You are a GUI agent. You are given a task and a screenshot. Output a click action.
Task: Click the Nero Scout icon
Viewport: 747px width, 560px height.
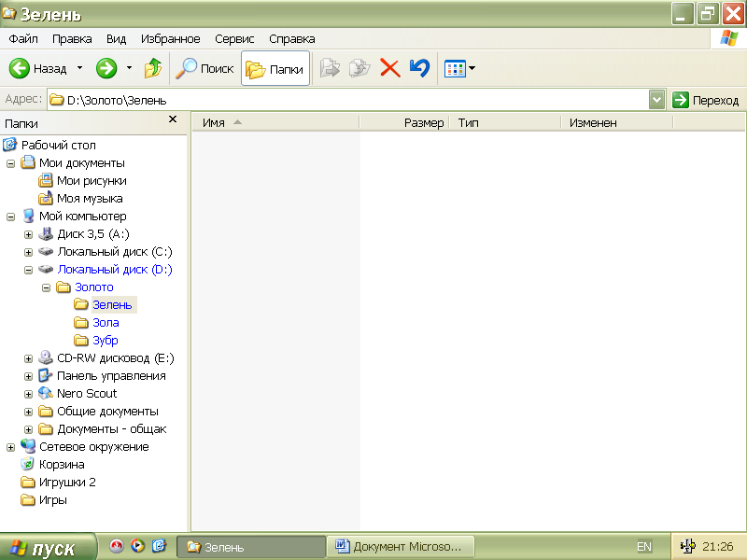(45, 393)
